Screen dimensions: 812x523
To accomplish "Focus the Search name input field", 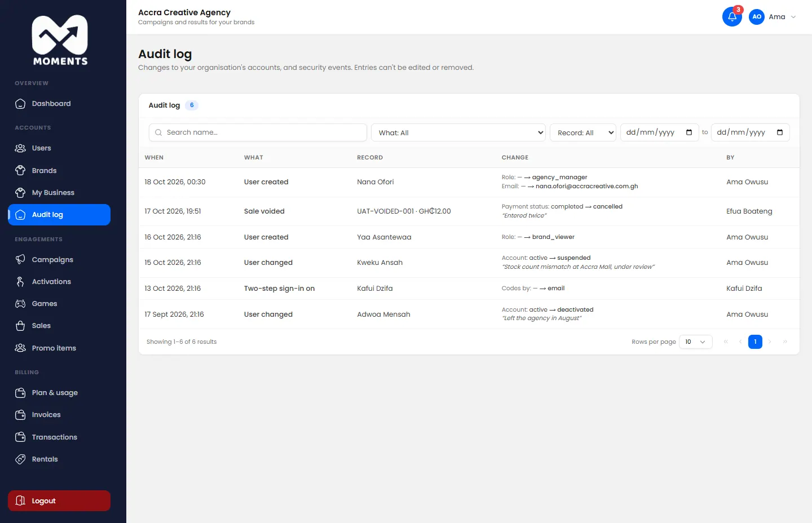I will [258, 132].
